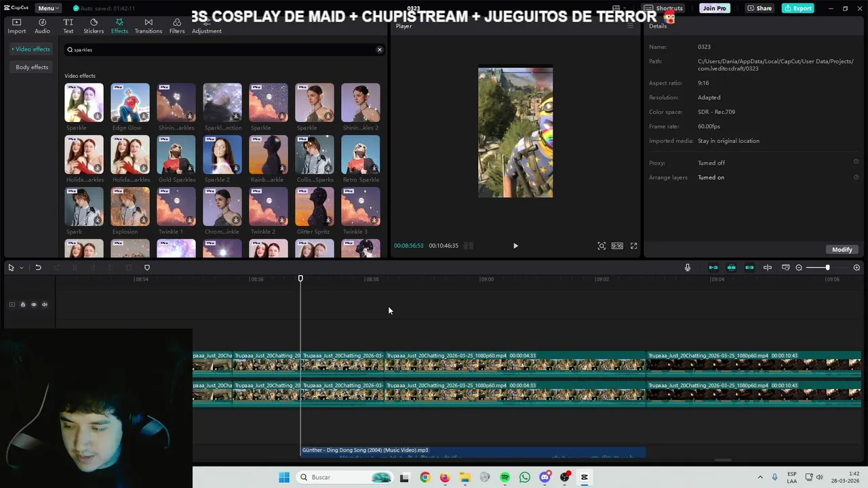Open the Text tab
Viewport: 868px width, 488px height.
click(x=68, y=26)
